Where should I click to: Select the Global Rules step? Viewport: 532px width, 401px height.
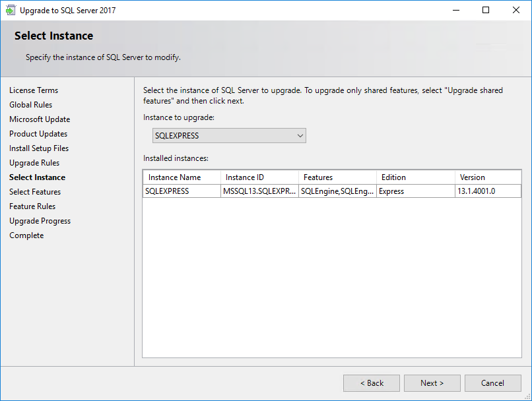coord(31,105)
